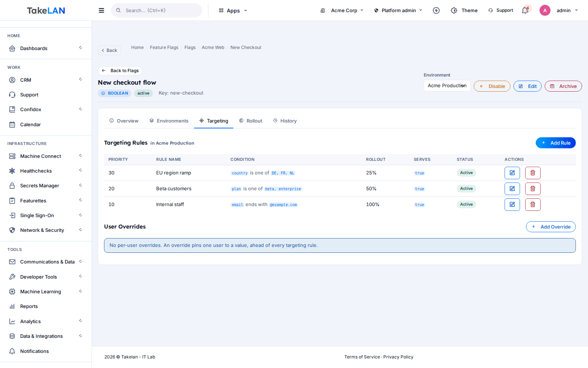Image resolution: width=588 pixels, height=368 pixels.
Task: Open Theme settings gear icon
Action: 454,10
